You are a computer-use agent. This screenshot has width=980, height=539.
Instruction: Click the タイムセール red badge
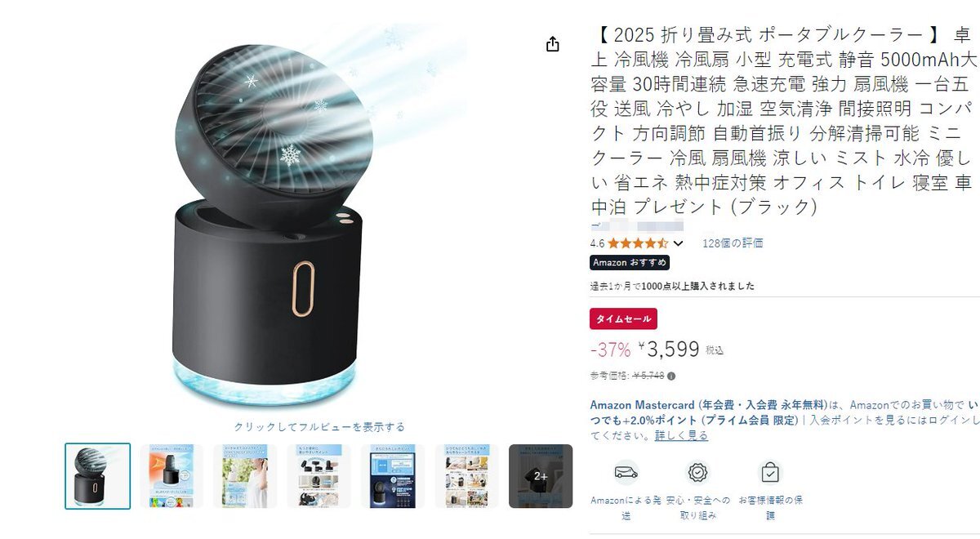(623, 318)
